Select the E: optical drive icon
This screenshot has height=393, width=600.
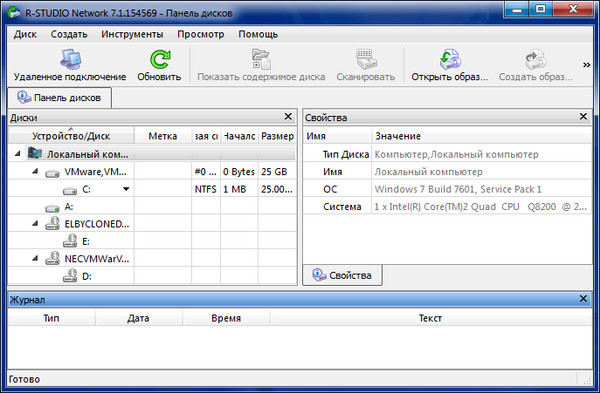[x=70, y=241]
